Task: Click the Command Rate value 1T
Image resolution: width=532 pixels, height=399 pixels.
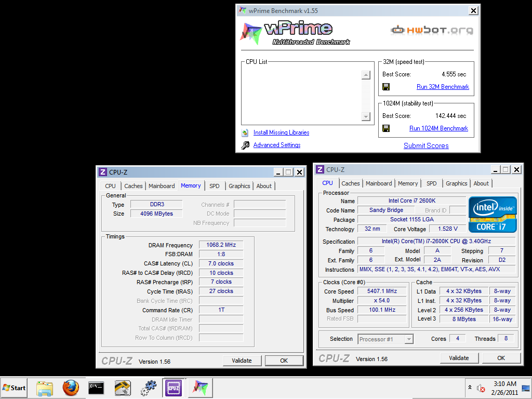Action: 221,310
